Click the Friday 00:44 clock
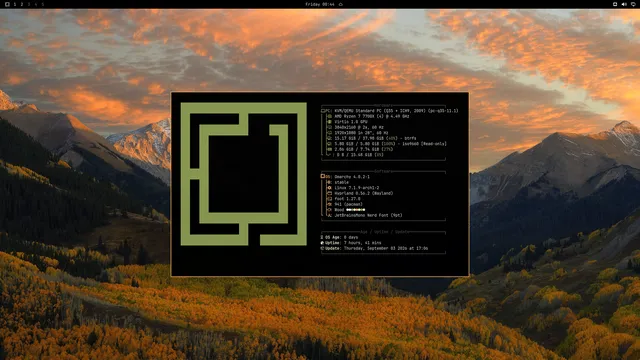 click(320, 4)
